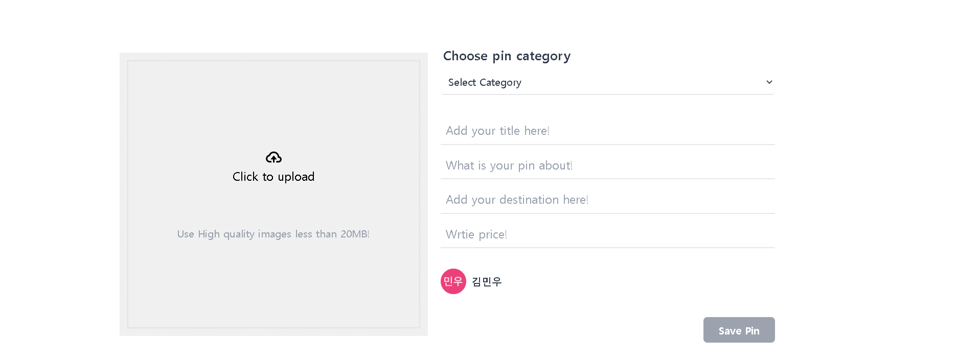
Task: Click the 'Select Category' placeholder text
Action: [x=485, y=82]
